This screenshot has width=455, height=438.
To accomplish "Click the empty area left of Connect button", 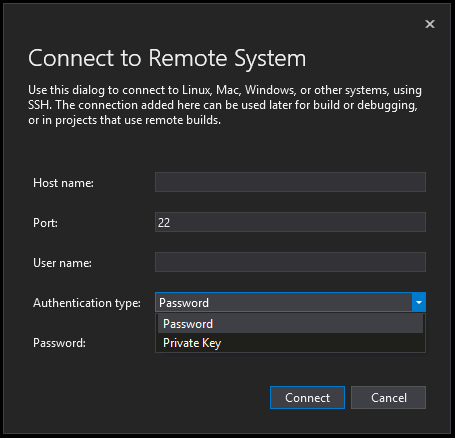I will pyautogui.click(x=147, y=397).
